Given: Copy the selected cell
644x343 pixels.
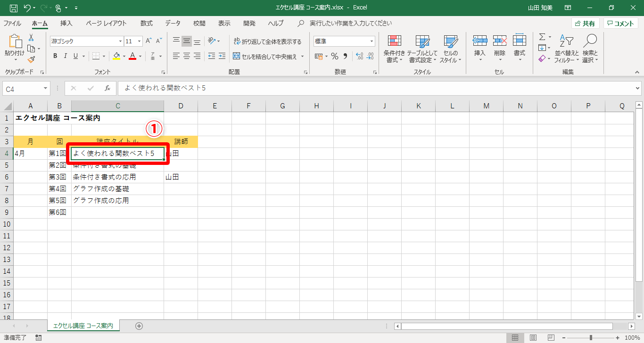Looking at the screenshot, I should tap(31, 49).
